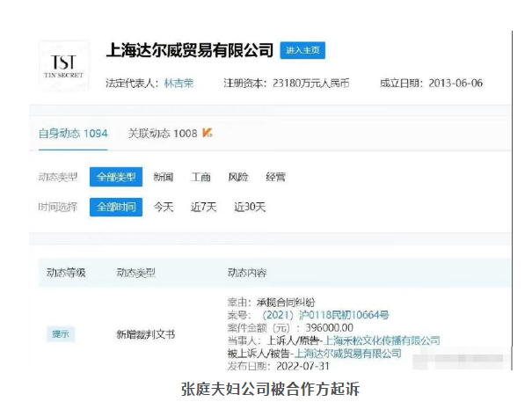The height and width of the screenshot is (402, 532).
Task: Click the 时间选择 filter label
Action: click(x=58, y=207)
